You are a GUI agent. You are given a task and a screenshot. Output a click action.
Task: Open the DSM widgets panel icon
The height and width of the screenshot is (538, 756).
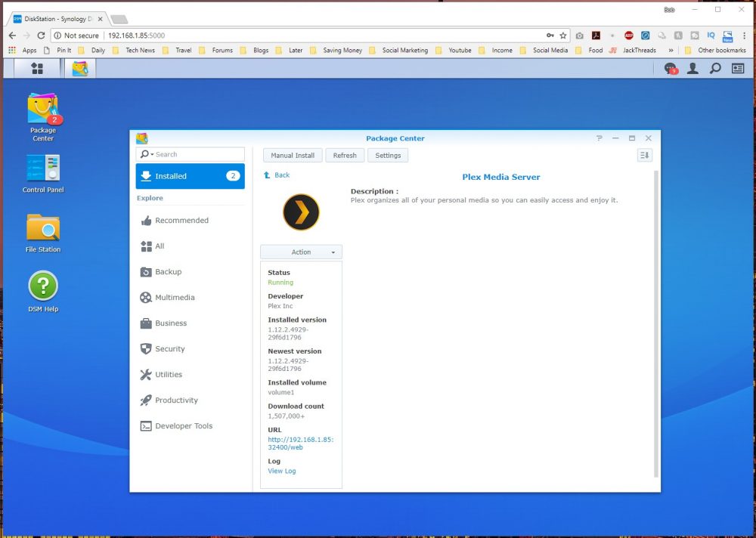pos(738,69)
